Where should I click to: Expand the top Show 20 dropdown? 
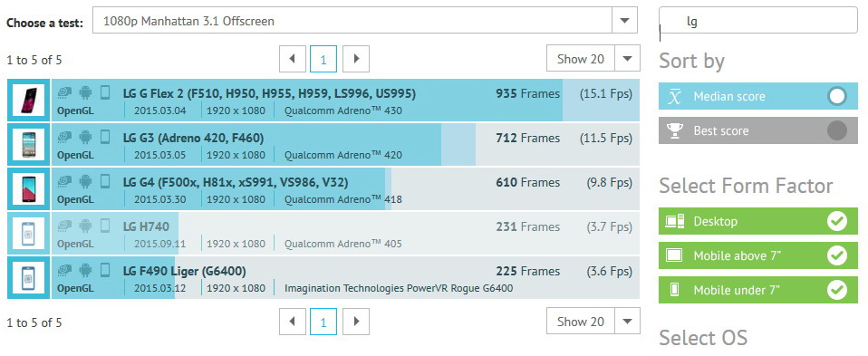tap(627, 59)
